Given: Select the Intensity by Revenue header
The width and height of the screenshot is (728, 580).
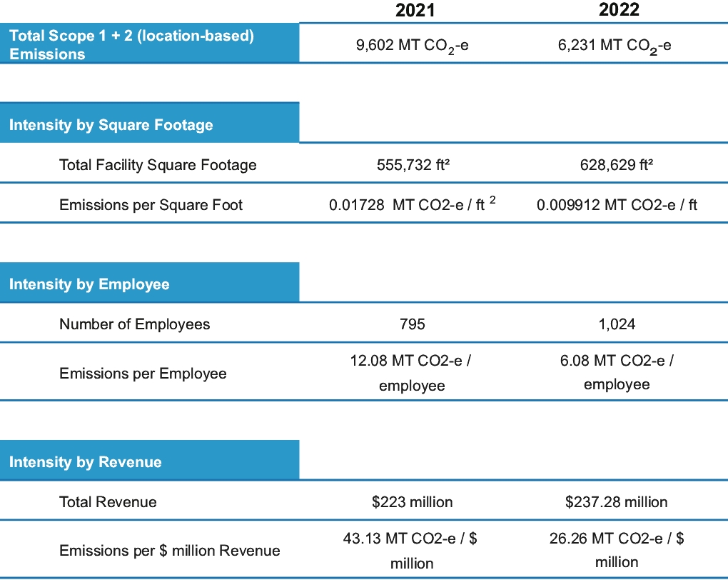Looking at the screenshot, I should point(86,462).
